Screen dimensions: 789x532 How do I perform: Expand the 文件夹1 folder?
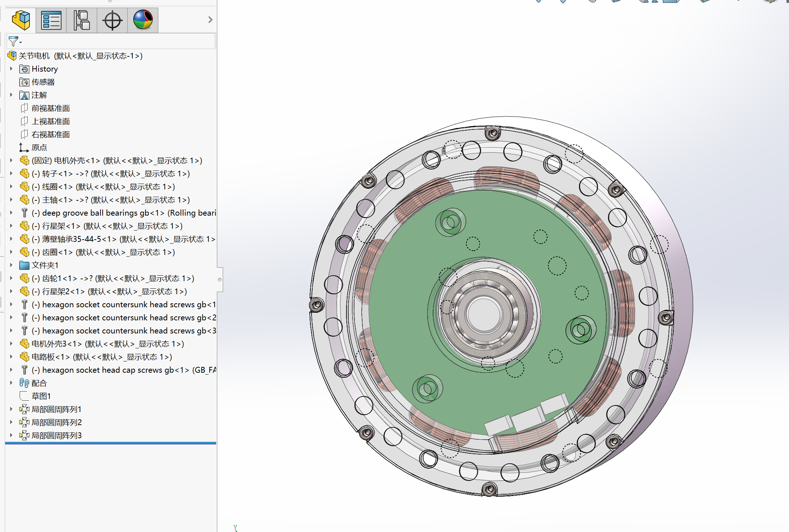coord(11,265)
